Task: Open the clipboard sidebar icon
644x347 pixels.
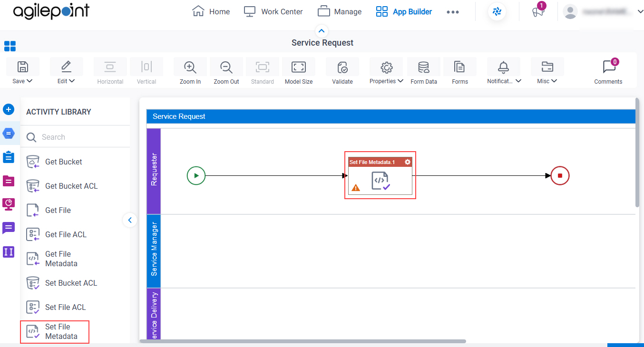Action: tap(9, 157)
